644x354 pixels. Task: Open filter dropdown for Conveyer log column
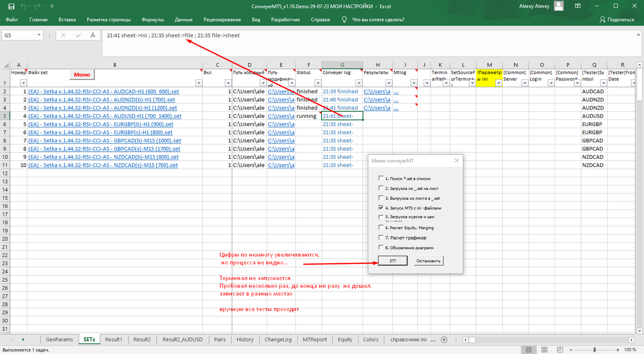[x=358, y=83]
